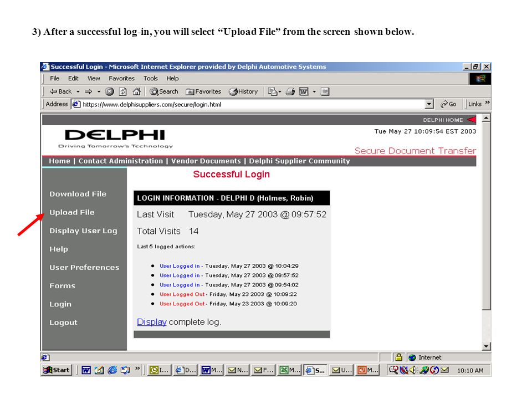The height and width of the screenshot is (399, 532).
Task: Click the Go button
Action: (448, 104)
